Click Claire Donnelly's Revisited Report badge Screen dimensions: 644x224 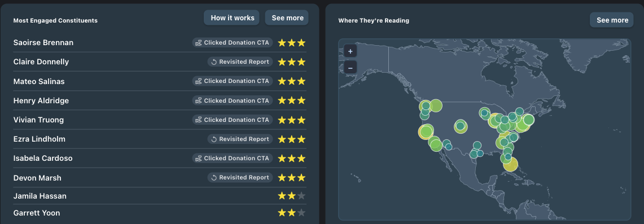[240, 62]
